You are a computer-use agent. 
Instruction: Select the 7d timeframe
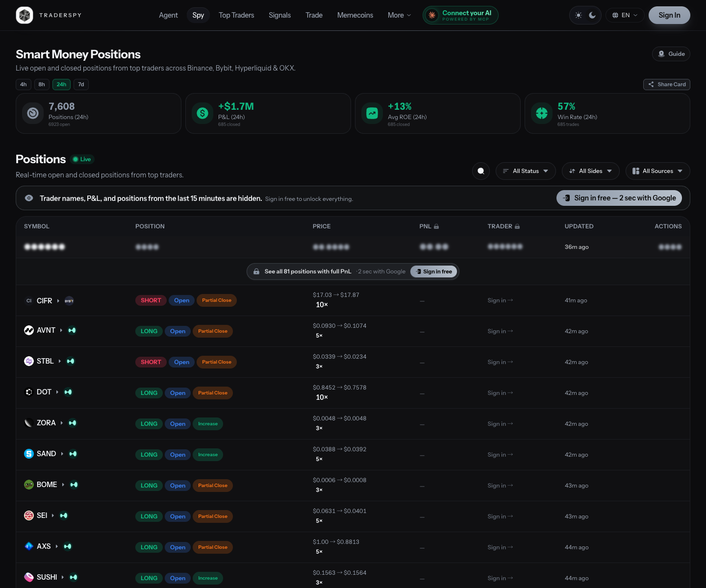[x=81, y=84]
